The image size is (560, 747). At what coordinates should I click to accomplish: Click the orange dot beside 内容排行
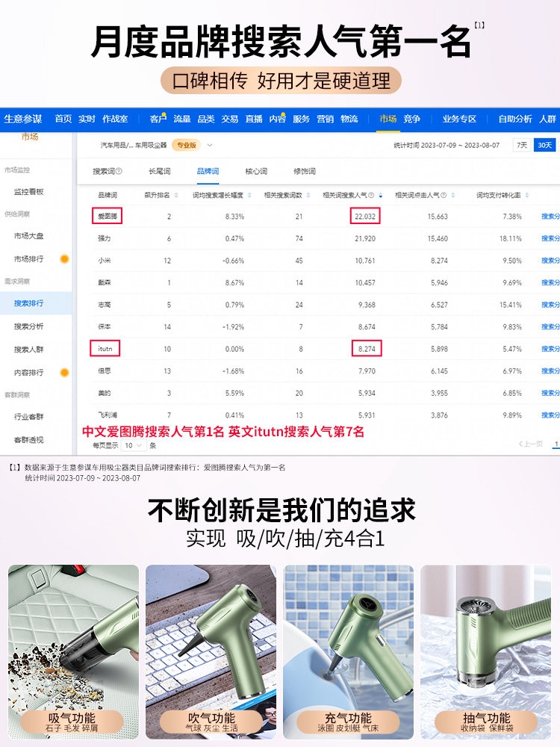tap(64, 373)
